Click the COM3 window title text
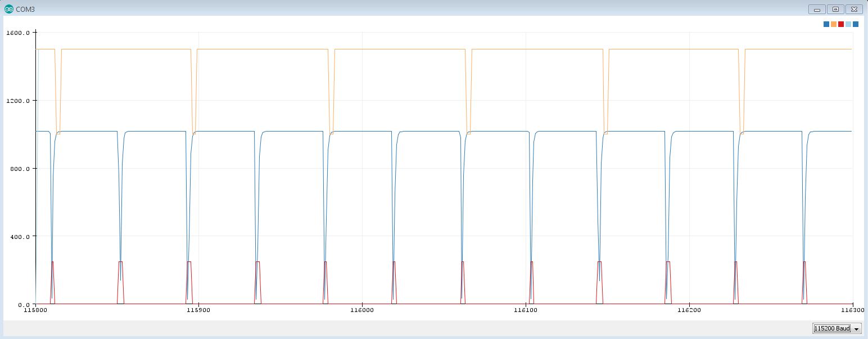This screenshot has width=868, height=339. click(25, 10)
